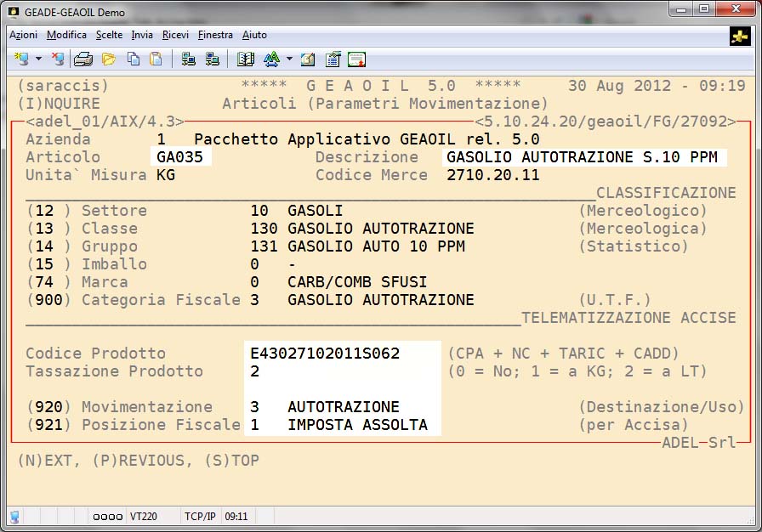The image size is (762, 532).
Task: Click the address book icon in toolbar
Action: click(x=246, y=59)
